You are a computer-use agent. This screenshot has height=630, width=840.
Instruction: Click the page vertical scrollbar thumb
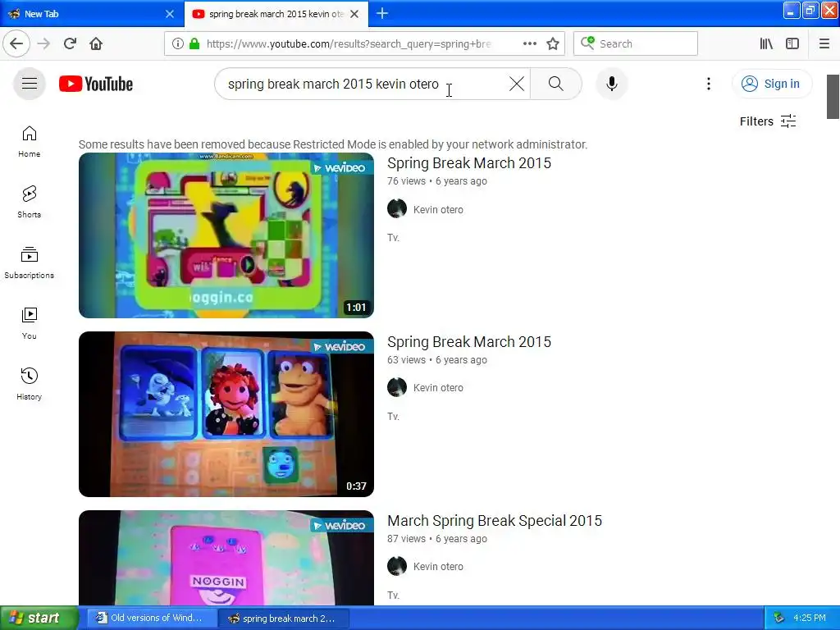click(x=833, y=97)
